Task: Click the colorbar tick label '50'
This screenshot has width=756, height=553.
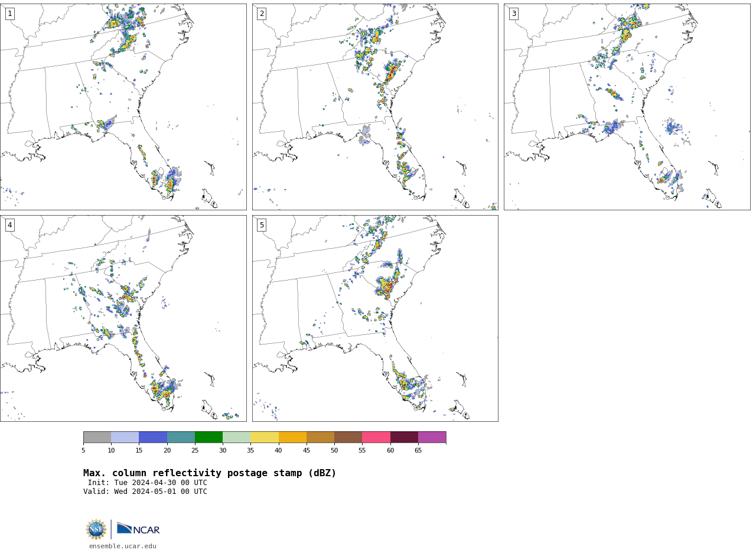Action: click(334, 451)
